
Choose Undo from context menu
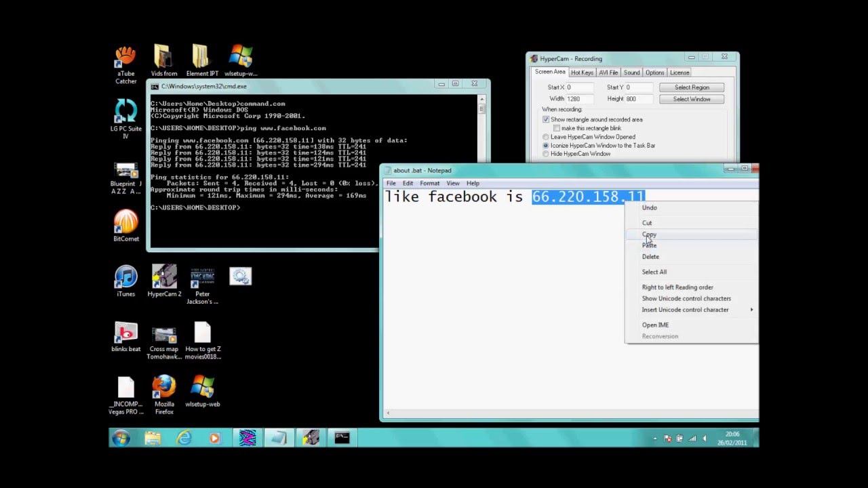coord(691,208)
